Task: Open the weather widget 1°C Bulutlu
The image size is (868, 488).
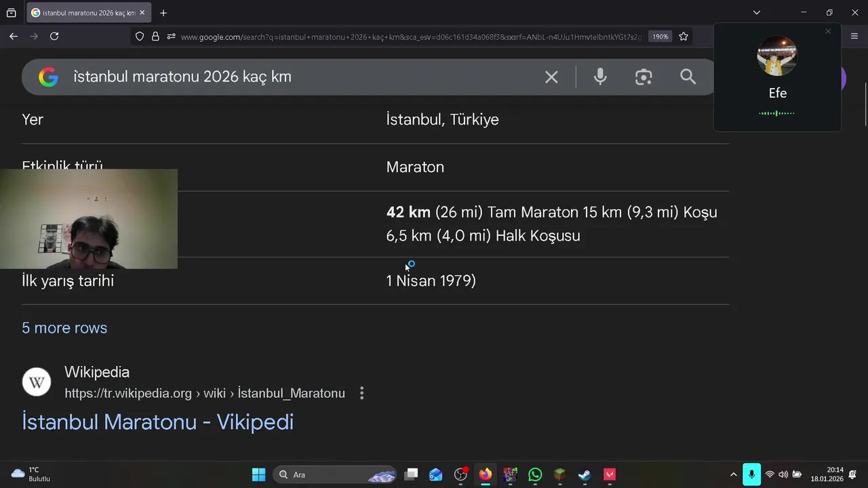Action: click(x=31, y=474)
